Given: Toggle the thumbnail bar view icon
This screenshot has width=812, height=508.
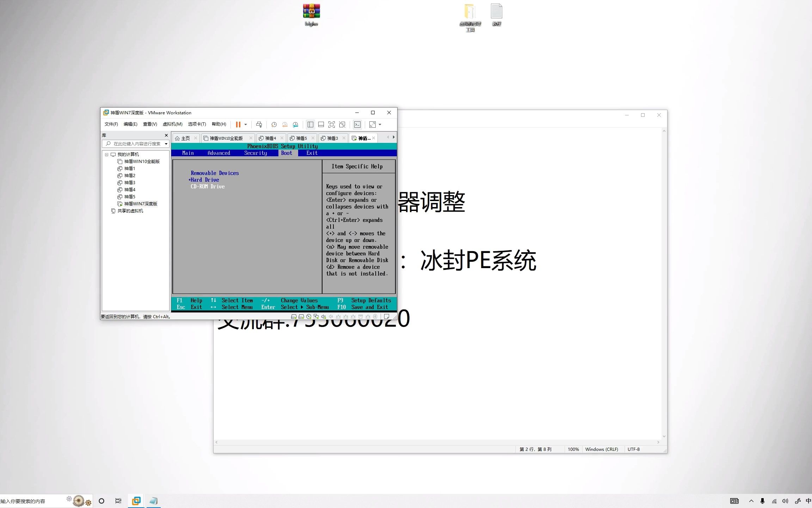Looking at the screenshot, I should 321,125.
